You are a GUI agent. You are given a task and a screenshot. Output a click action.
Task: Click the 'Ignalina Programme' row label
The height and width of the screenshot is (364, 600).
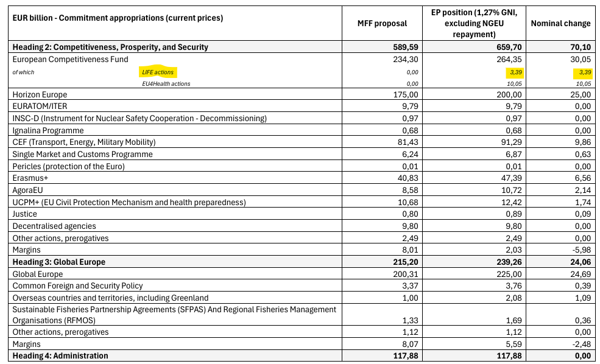pyautogui.click(x=48, y=130)
